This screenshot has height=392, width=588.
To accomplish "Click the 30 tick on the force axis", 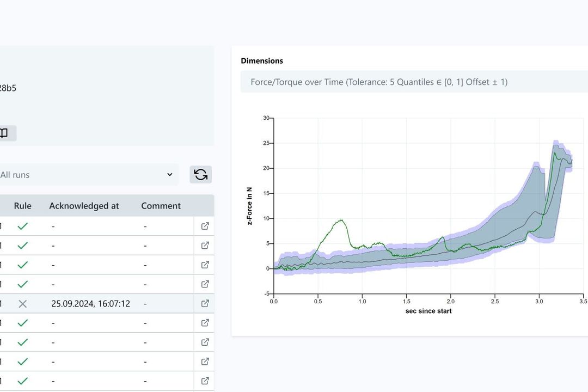I will [x=266, y=118].
